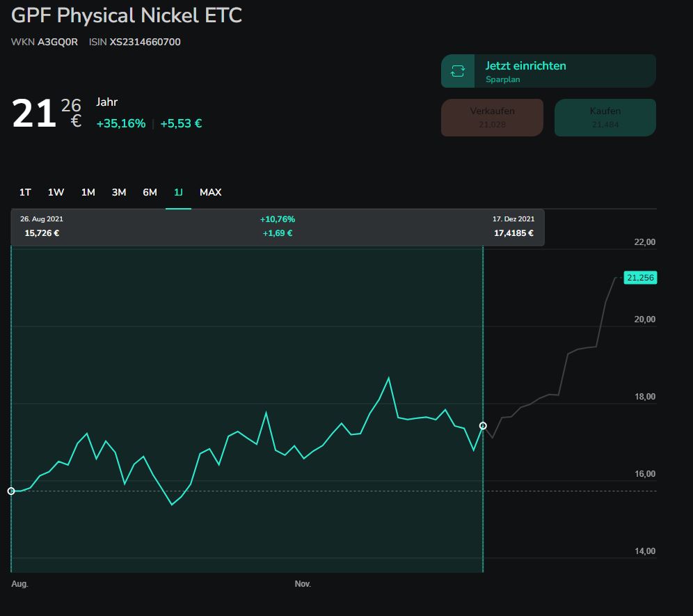Click the +5,53 € yearly gain value
Image resolution: width=693 pixels, height=616 pixels.
tap(181, 123)
